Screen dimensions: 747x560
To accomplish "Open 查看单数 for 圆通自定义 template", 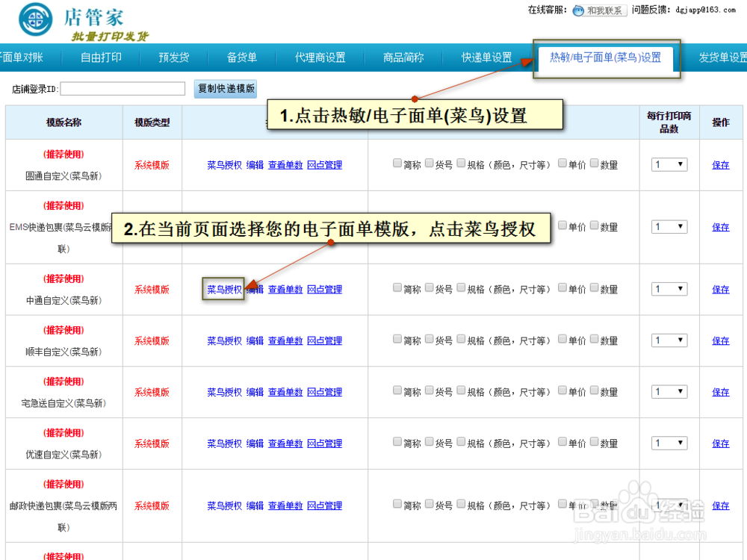I will [285, 165].
